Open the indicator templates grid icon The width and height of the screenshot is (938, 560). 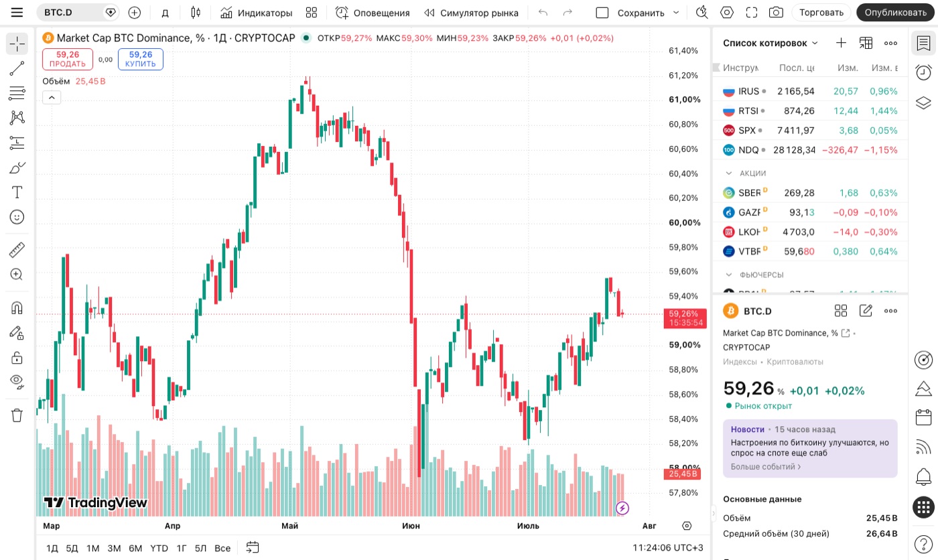pyautogui.click(x=311, y=13)
